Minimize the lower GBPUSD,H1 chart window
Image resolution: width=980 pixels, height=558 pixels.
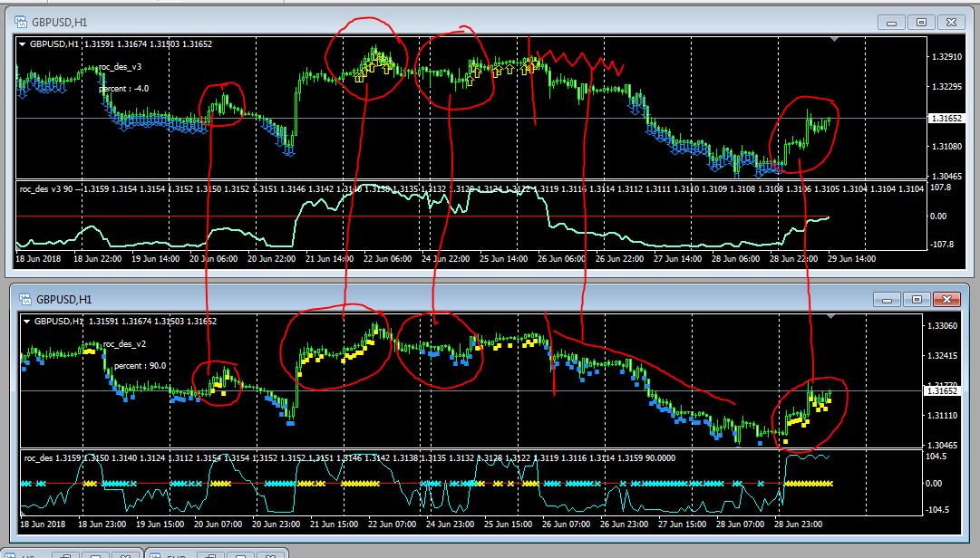click(x=887, y=300)
